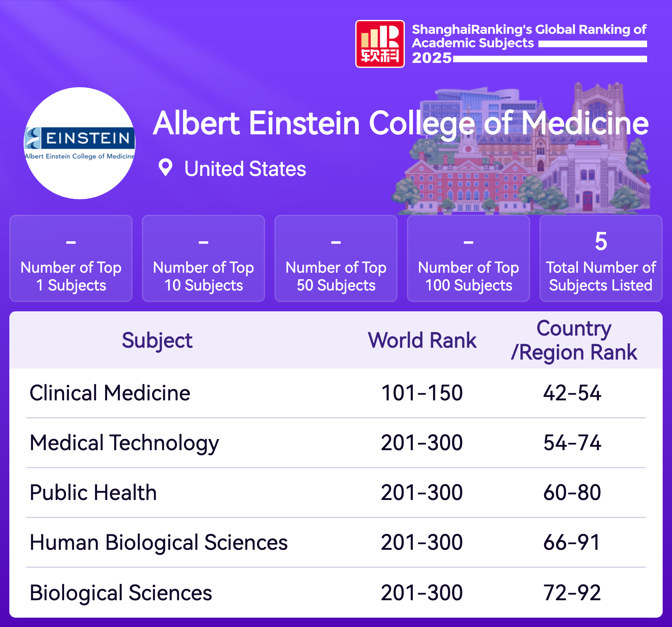The width and height of the screenshot is (672, 627).
Task: Click the ShanghaiRanking red logo icon
Action: pyautogui.click(x=380, y=44)
